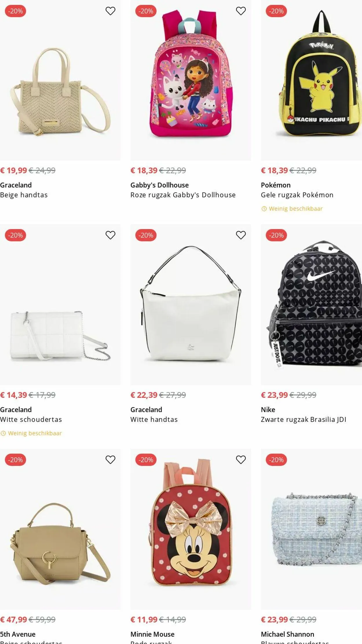Add Gabby's Dollhouse backpack to wishlist

click(241, 11)
